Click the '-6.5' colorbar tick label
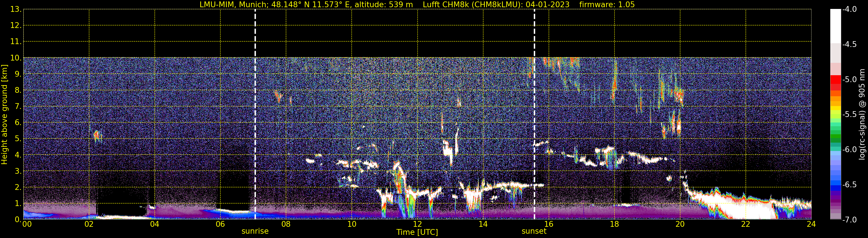The height and width of the screenshot is (238, 868). click(x=850, y=185)
